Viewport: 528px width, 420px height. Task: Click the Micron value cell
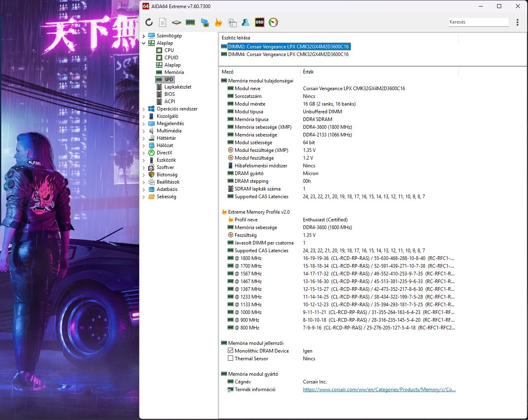coord(311,173)
